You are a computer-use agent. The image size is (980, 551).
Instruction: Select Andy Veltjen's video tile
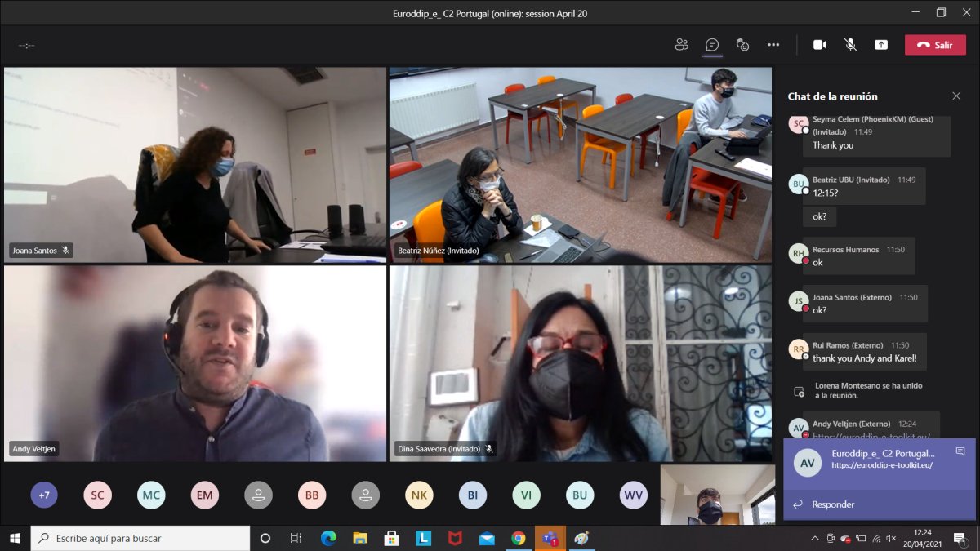195,363
